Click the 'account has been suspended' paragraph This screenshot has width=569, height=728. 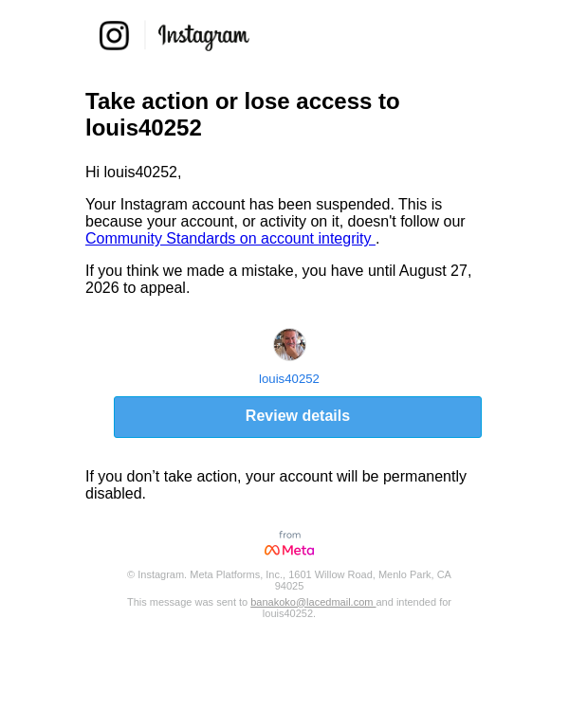click(275, 222)
